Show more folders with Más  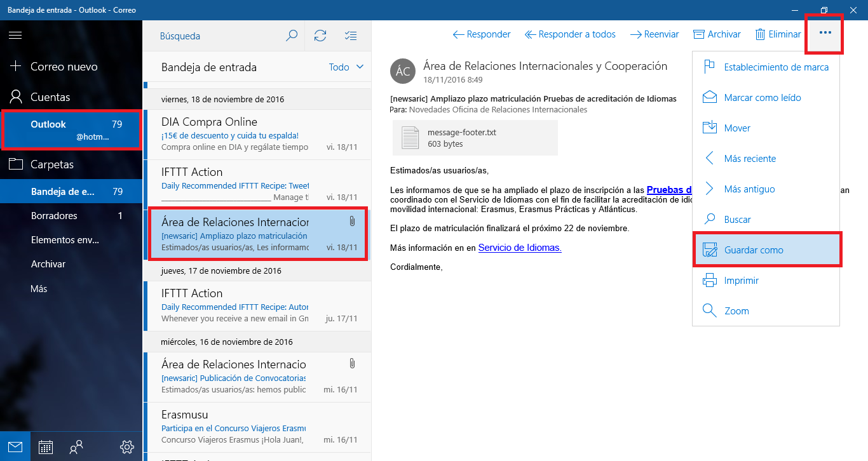coord(71,288)
